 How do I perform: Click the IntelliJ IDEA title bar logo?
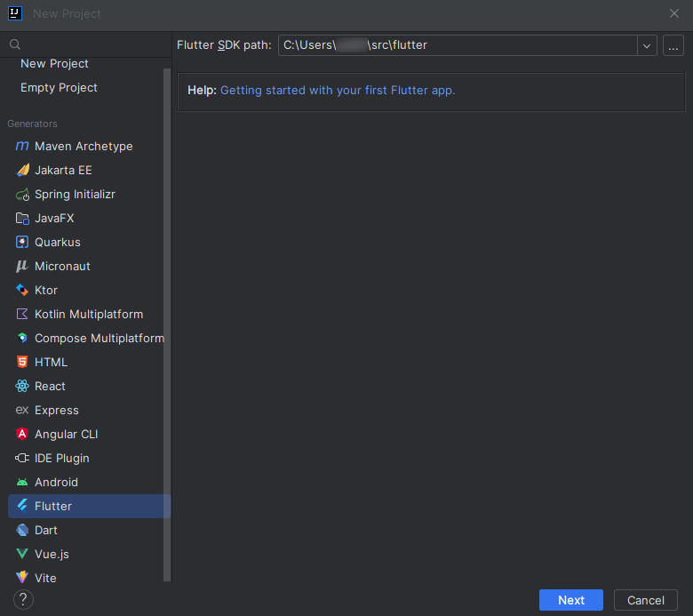[15, 13]
